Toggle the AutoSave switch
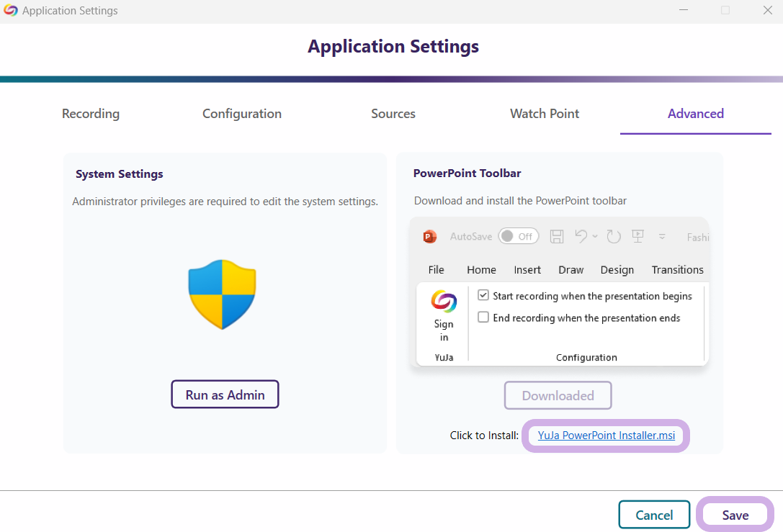This screenshot has width=783, height=532. click(x=519, y=236)
